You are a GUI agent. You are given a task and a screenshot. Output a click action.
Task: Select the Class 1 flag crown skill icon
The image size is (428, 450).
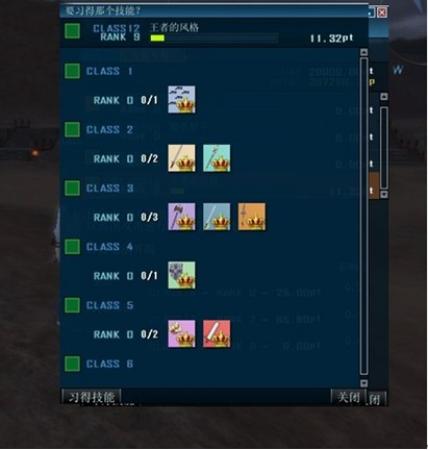(x=182, y=100)
